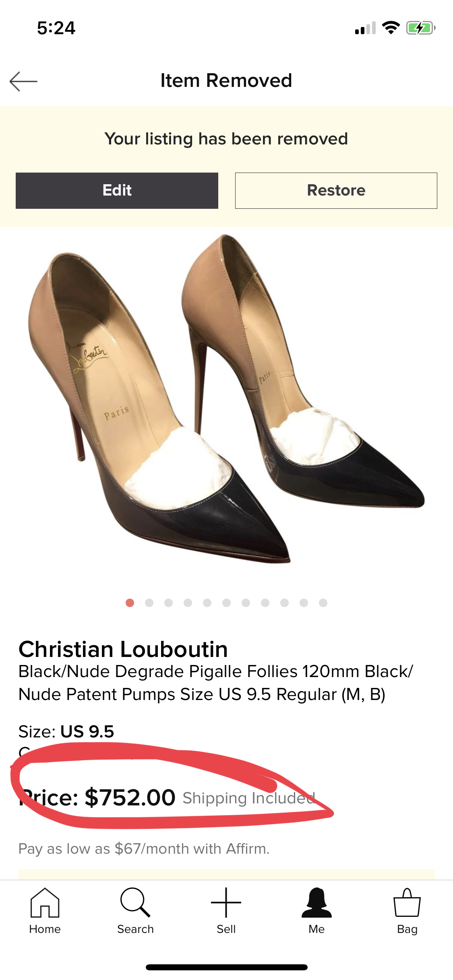Tap the Affirm monthly payment text
The width and height of the screenshot is (453, 980).
point(144,849)
